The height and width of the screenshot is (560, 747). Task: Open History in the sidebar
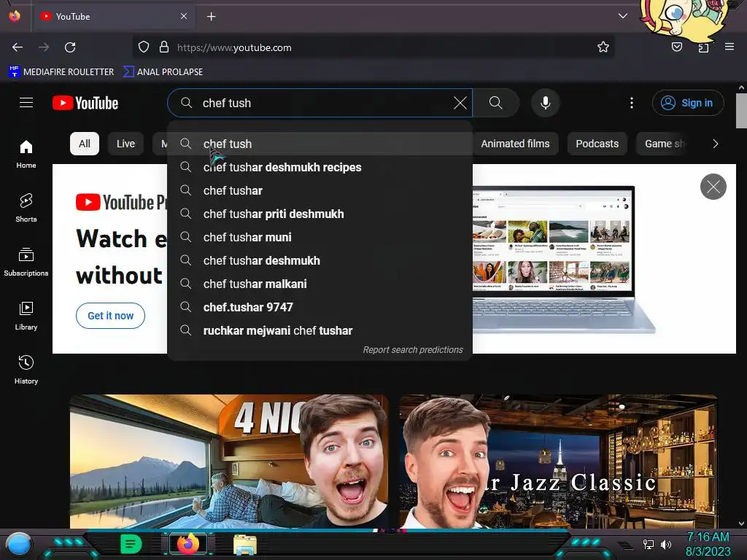point(26,370)
